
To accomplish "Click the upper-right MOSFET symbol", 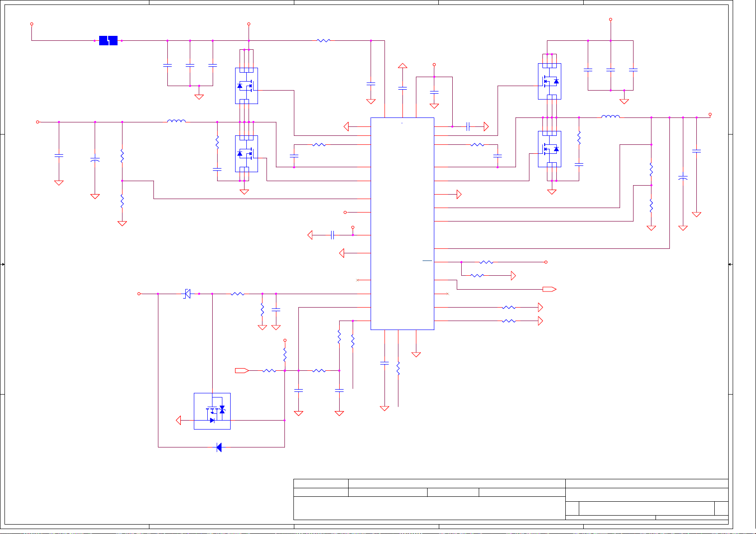I will tap(550, 81).
